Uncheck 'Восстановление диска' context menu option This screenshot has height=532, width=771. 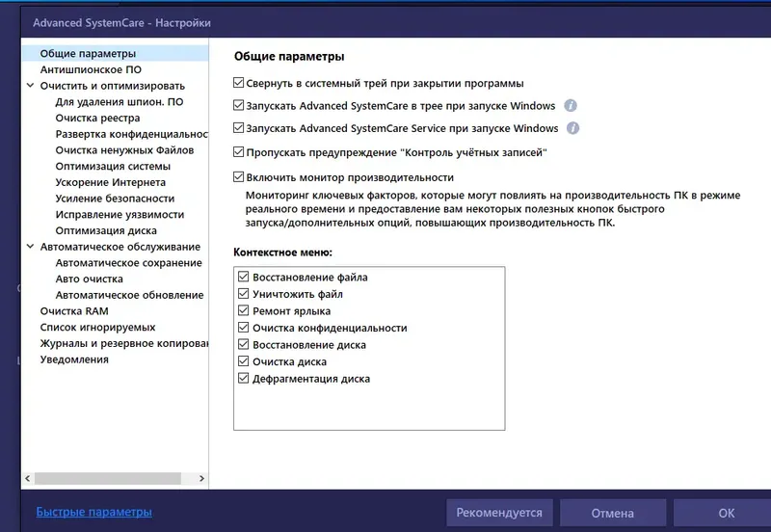244,344
